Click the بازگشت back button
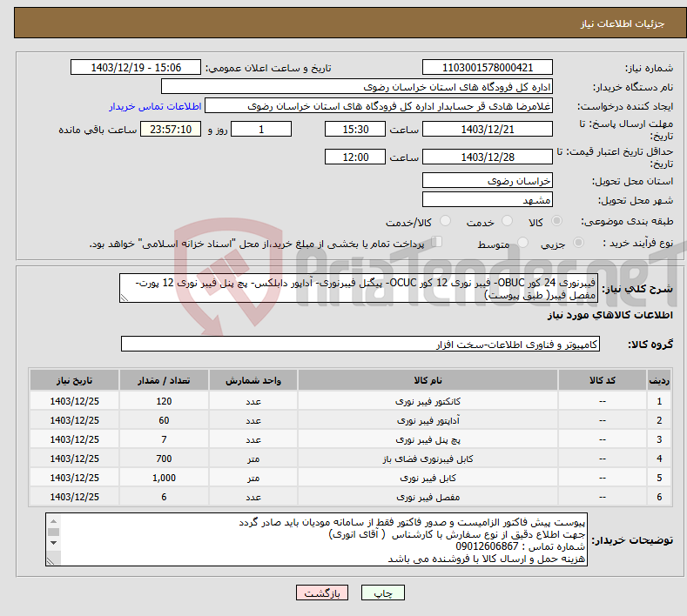687x616 pixels. 322,593
